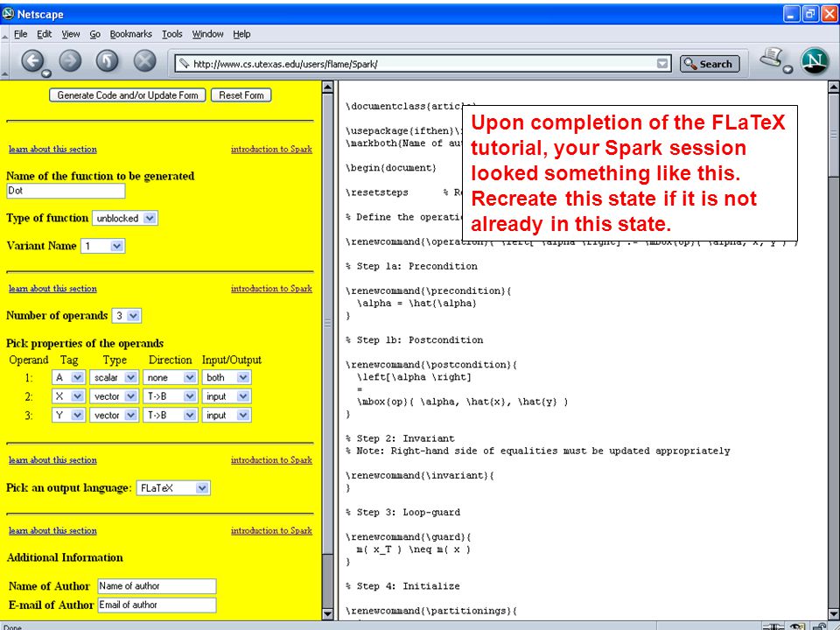The image size is (840, 630).
Task: Open 'introduction to Spark' link above function name
Action: 271,150
